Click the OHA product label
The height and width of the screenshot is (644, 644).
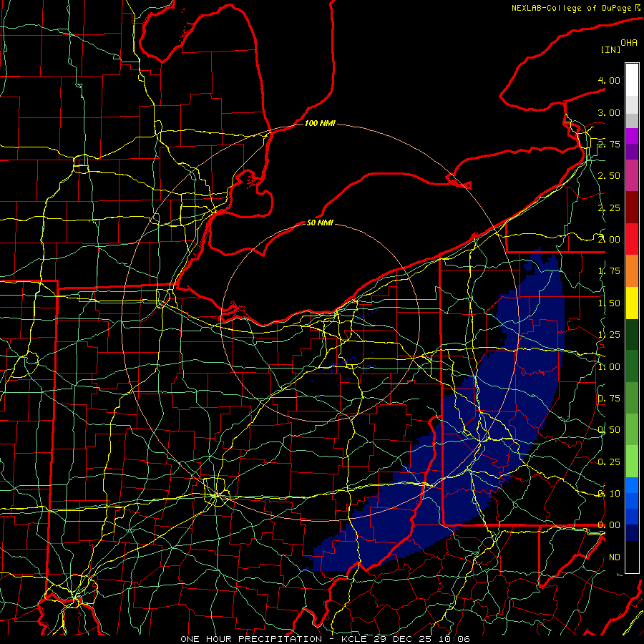pyautogui.click(x=629, y=43)
